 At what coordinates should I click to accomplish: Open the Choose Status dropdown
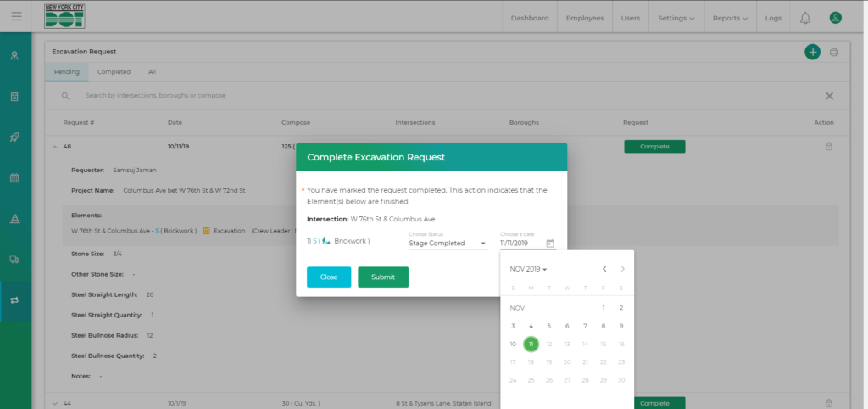point(447,244)
